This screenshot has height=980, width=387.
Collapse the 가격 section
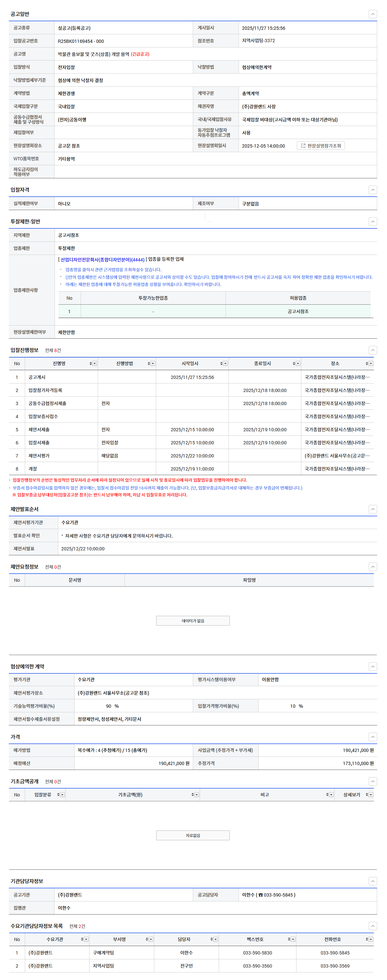click(373, 737)
